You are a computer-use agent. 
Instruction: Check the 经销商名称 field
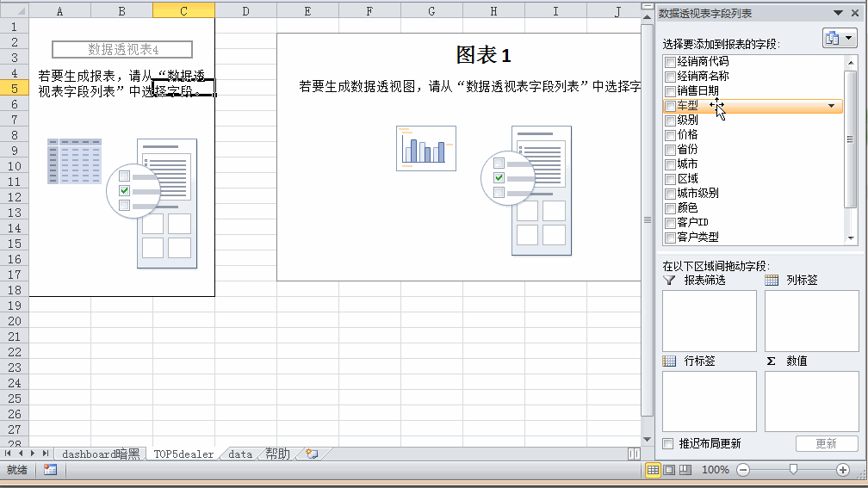(670, 77)
